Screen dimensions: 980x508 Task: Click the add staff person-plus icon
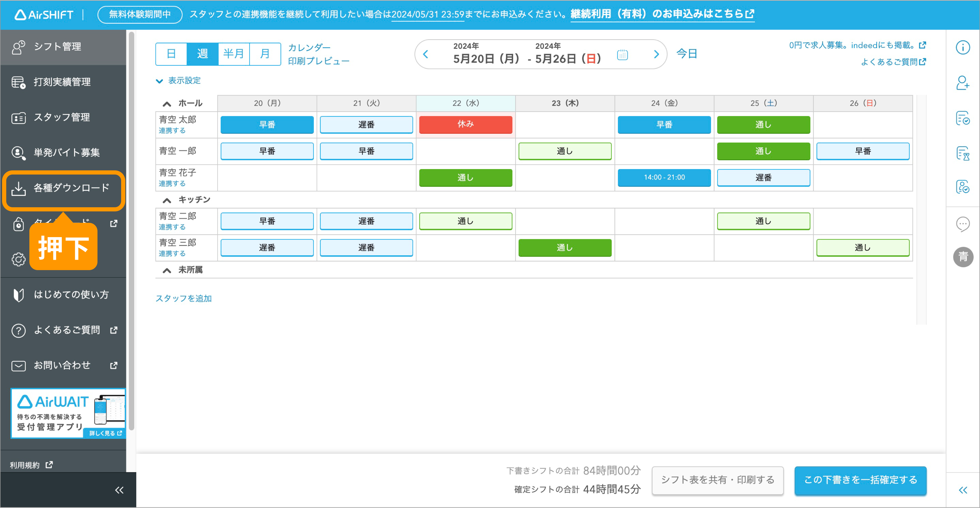[x=963, y=82]
